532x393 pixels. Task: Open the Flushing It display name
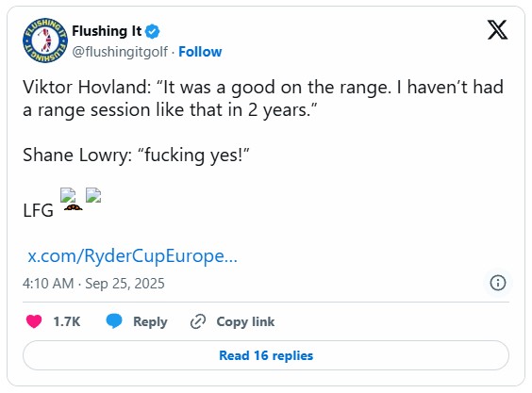(x=107, y=31)
